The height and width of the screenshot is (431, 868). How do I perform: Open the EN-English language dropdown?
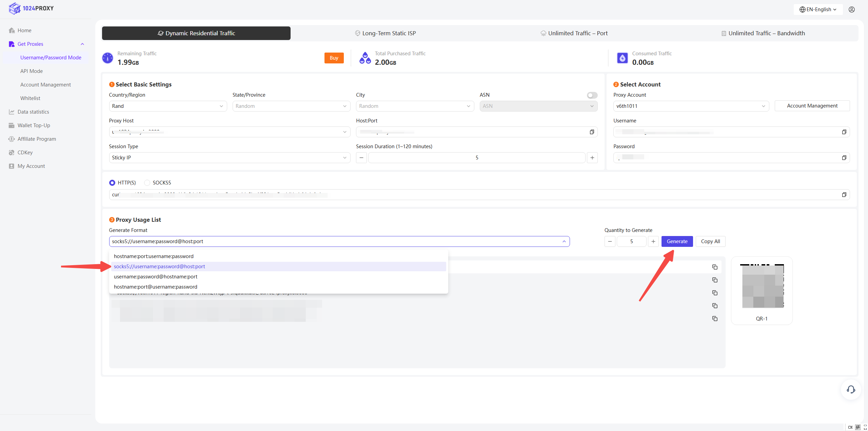[x=817, y=9]
